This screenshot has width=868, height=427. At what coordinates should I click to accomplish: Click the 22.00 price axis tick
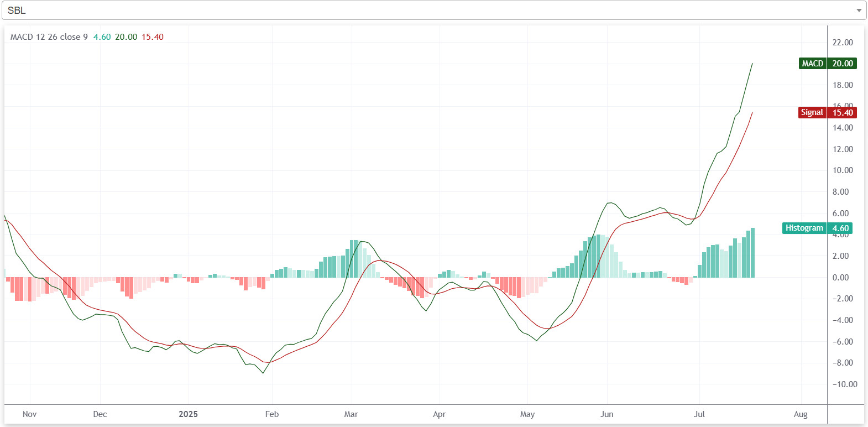tap(843, 43)
